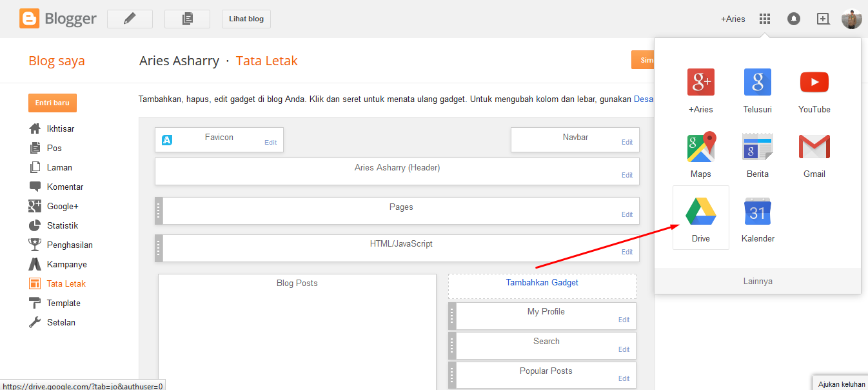Image resolution: width=868 pixels, height=390 pixels.
Task: Click the Ajukan keluhan feedback button
Action: click(842, 384)
